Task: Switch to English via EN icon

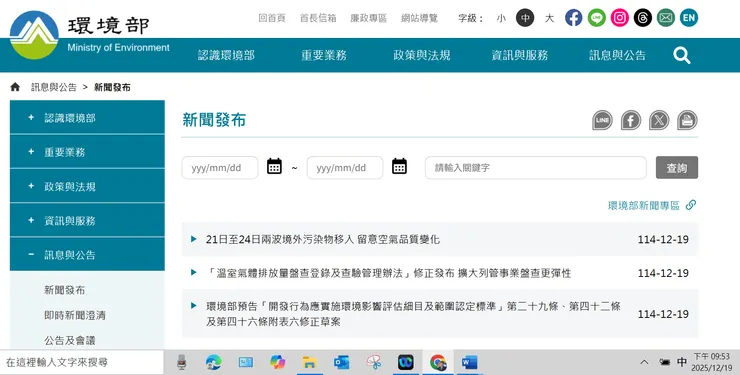Action: coord(689,18)
